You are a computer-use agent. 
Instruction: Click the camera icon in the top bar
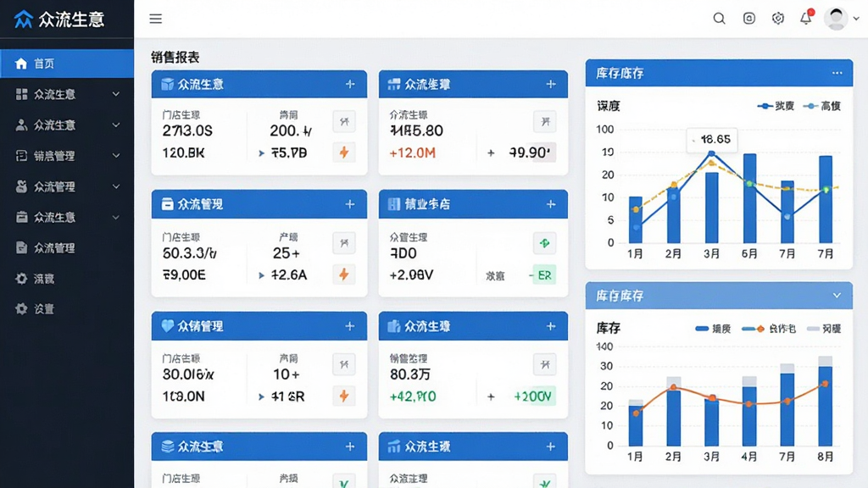click(749, 19)
